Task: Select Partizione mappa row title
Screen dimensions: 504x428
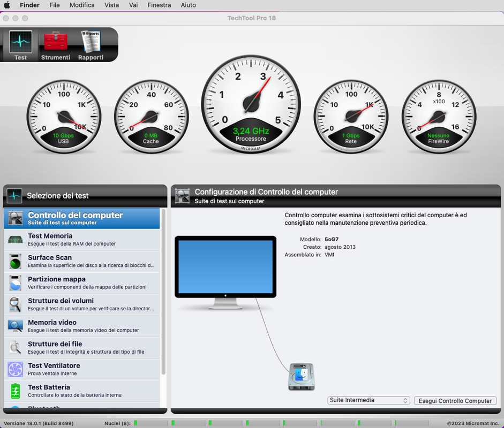Action: tap(57, 279)
